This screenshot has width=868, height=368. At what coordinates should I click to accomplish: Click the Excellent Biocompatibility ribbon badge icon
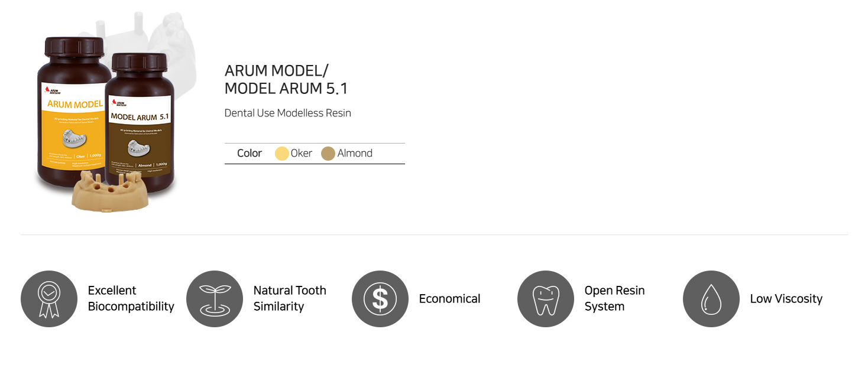click(49, 299)
